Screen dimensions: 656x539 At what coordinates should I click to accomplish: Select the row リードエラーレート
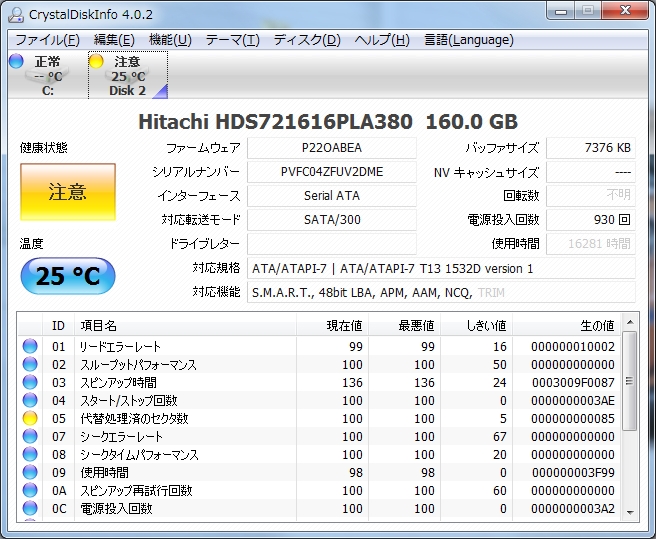319,346
